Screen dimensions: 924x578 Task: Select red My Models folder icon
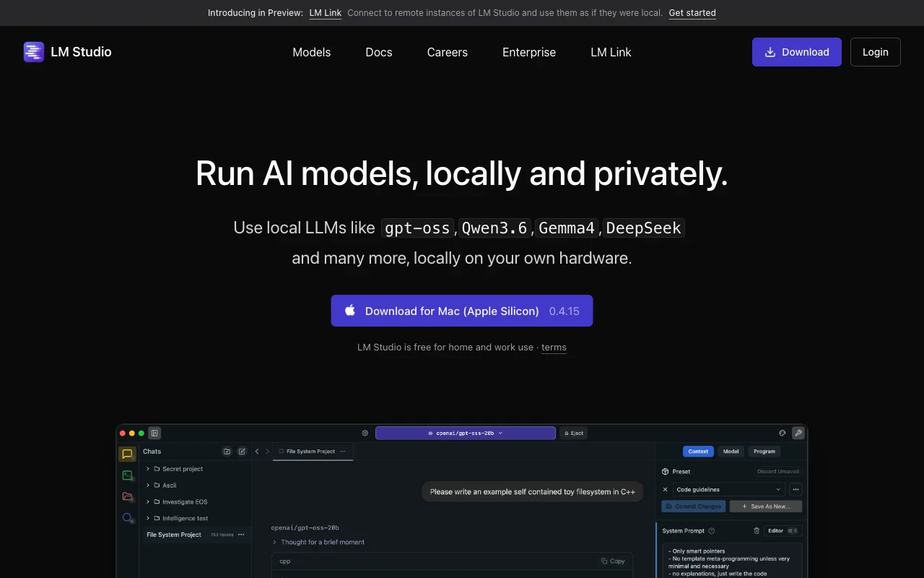[127, 496]
